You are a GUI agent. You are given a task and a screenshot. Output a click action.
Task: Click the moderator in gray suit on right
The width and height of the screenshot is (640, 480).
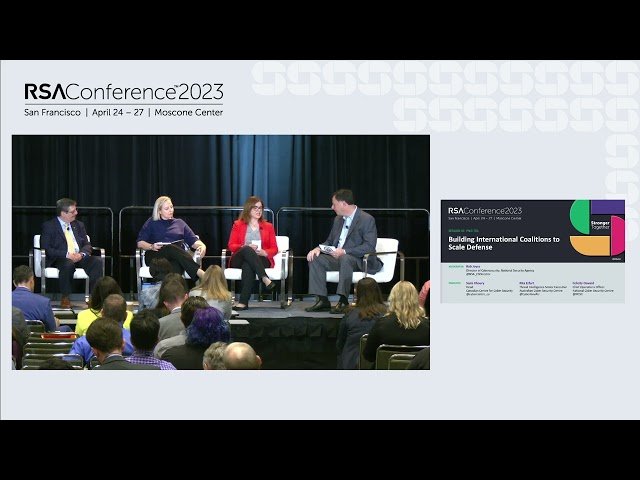[344, 251]
